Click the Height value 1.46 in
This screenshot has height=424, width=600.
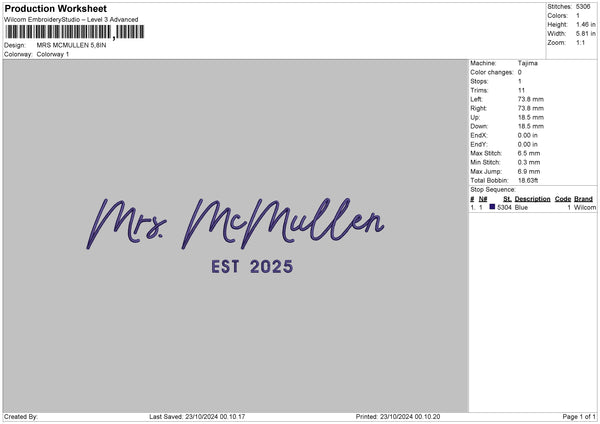point(585,24)
